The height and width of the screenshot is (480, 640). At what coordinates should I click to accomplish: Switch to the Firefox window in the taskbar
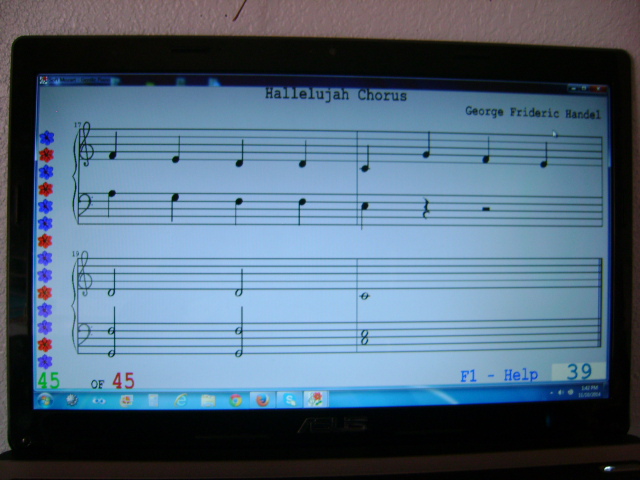point(262,400)
